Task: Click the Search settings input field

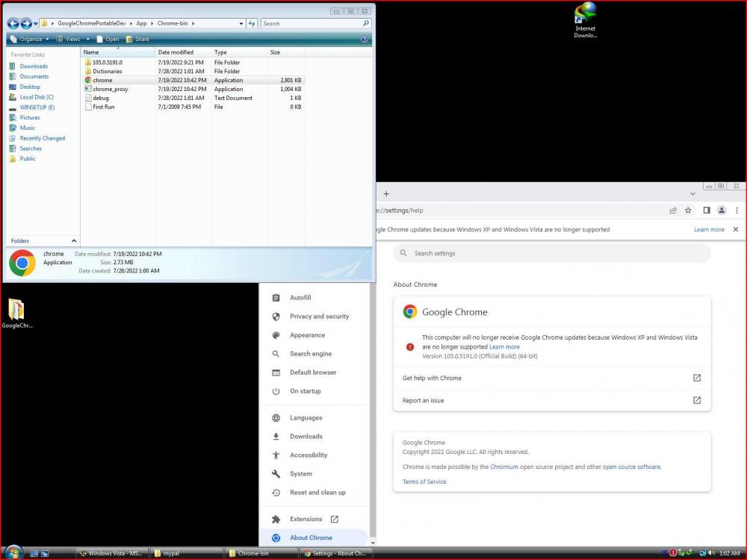Action: (x=553, y=253)
